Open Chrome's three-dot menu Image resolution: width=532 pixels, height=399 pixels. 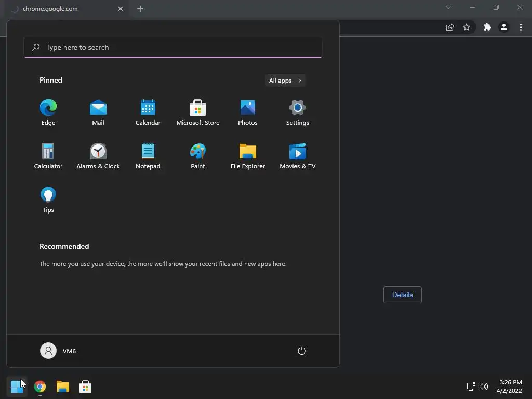pos(521,27)
